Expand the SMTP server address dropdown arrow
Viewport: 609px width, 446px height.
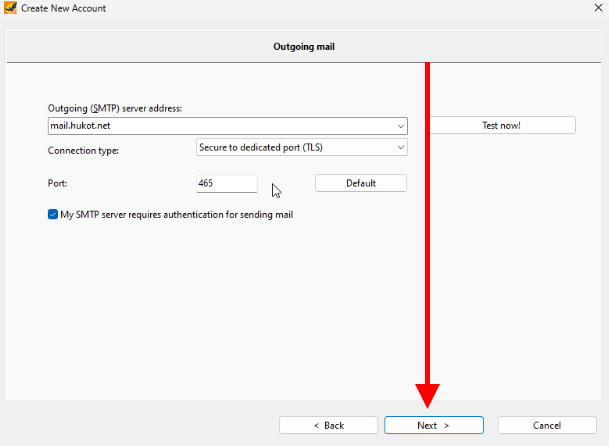coord(400,126)
